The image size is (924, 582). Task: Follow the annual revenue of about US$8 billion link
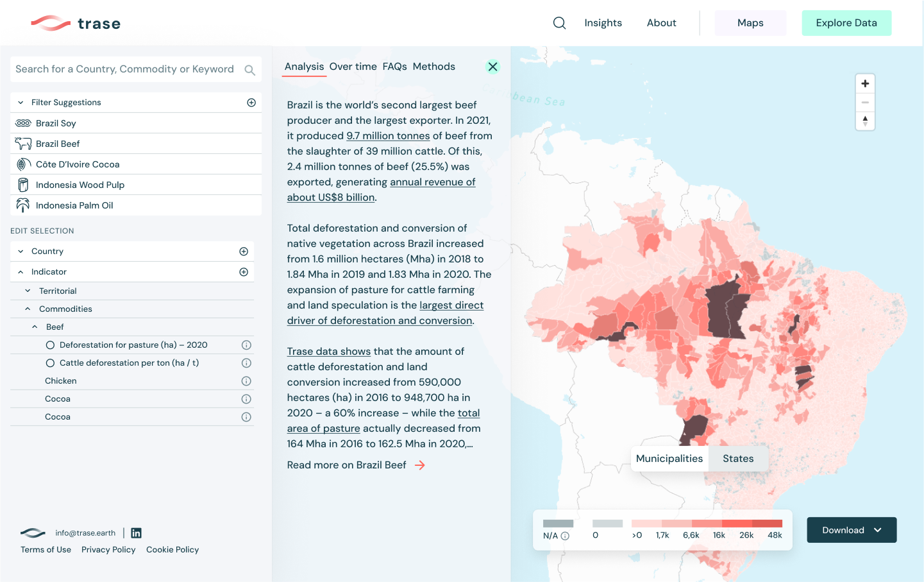(382, 190)
